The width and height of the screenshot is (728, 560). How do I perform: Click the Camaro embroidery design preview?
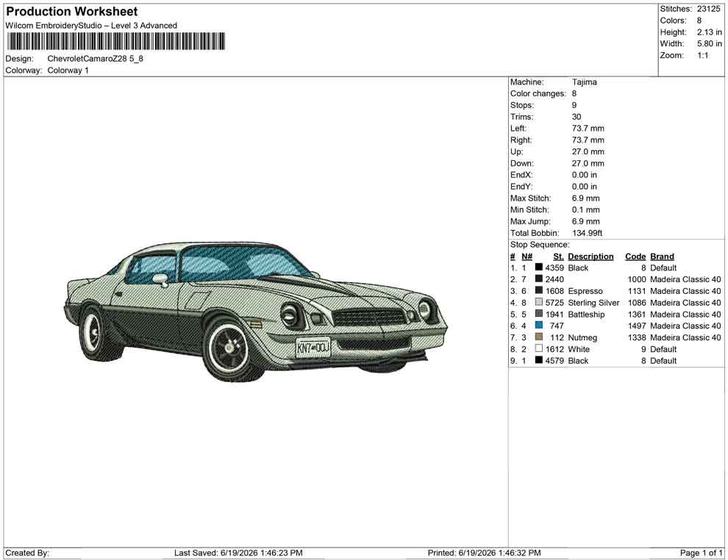[x=255, y=311]
